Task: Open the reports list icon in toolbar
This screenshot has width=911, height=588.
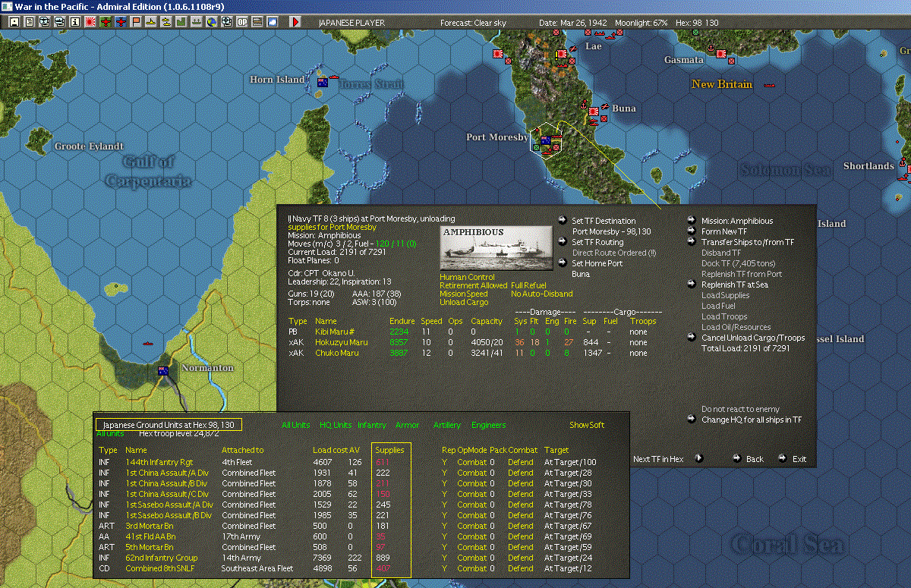Action: 30,22
